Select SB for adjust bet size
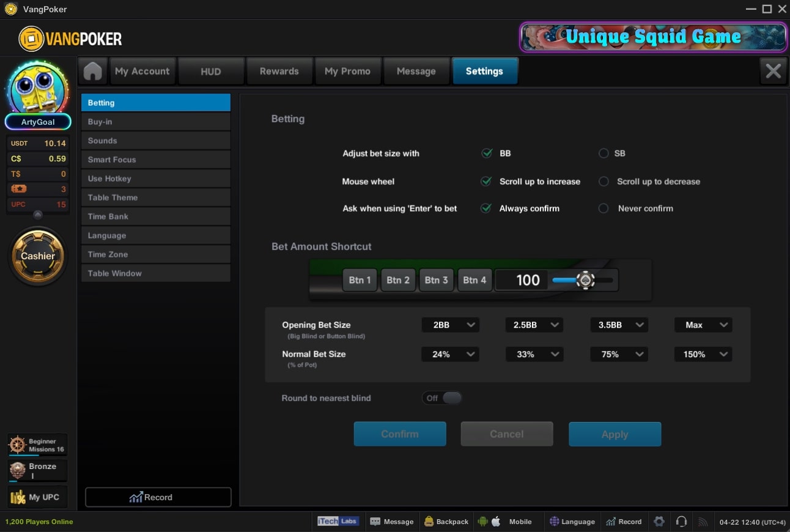Screen dimensions: 790x532 click(x=604, y=153)
